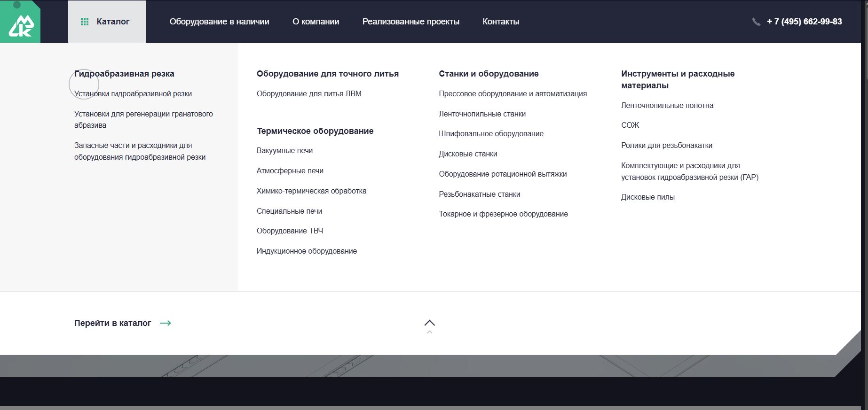Select Резьбонакатные станки
The width and height of the screenshot is (868, 410).
479,194
